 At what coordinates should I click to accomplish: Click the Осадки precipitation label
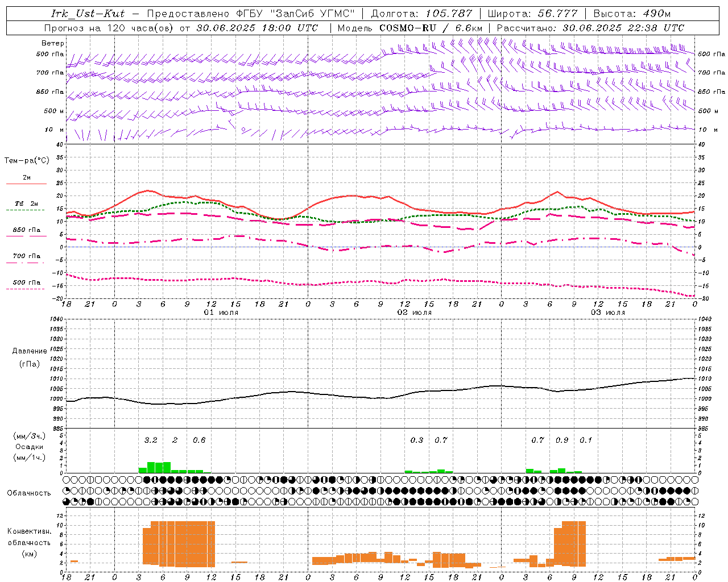(30, 447)
